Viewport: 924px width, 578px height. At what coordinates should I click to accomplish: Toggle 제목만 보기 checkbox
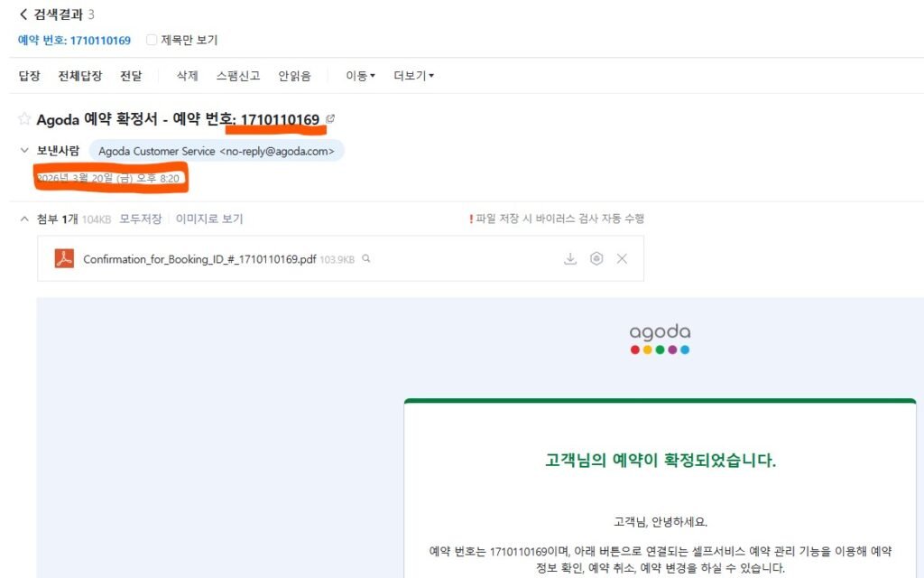(152, 40)
